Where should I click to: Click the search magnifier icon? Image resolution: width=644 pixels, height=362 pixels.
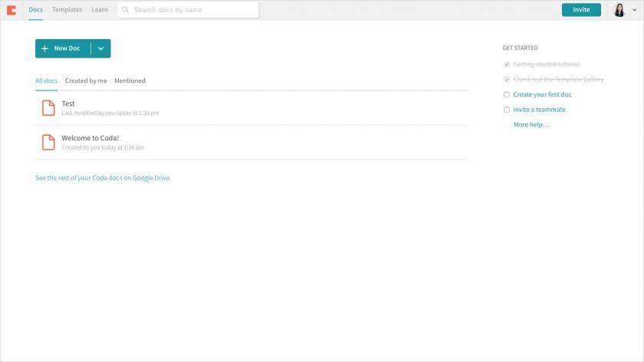[125, 10]
